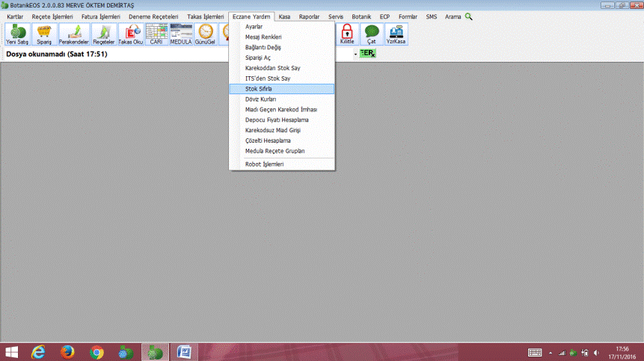Launch MEDULA from the toolbar
This screenshot has height=361, width=644.
(x=181, y=34)
